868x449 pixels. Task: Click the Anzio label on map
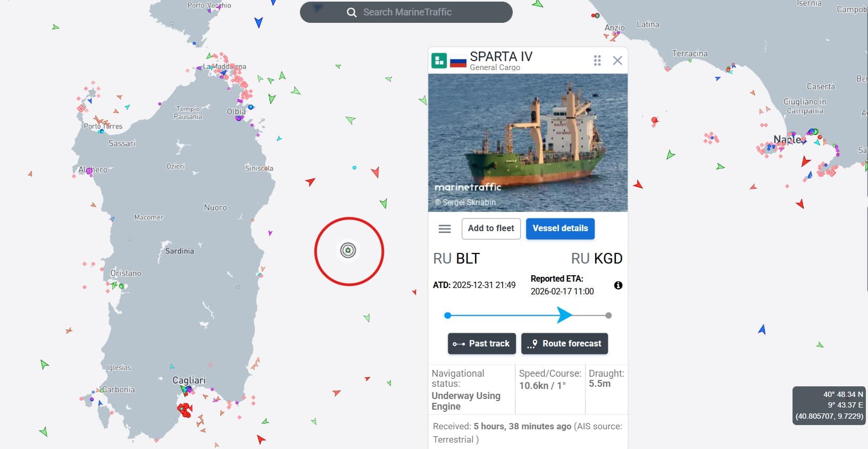pos(615,28)
